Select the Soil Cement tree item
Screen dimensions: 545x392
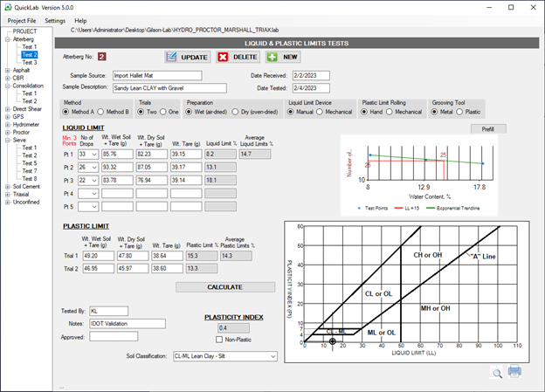(x=26, y=187)
